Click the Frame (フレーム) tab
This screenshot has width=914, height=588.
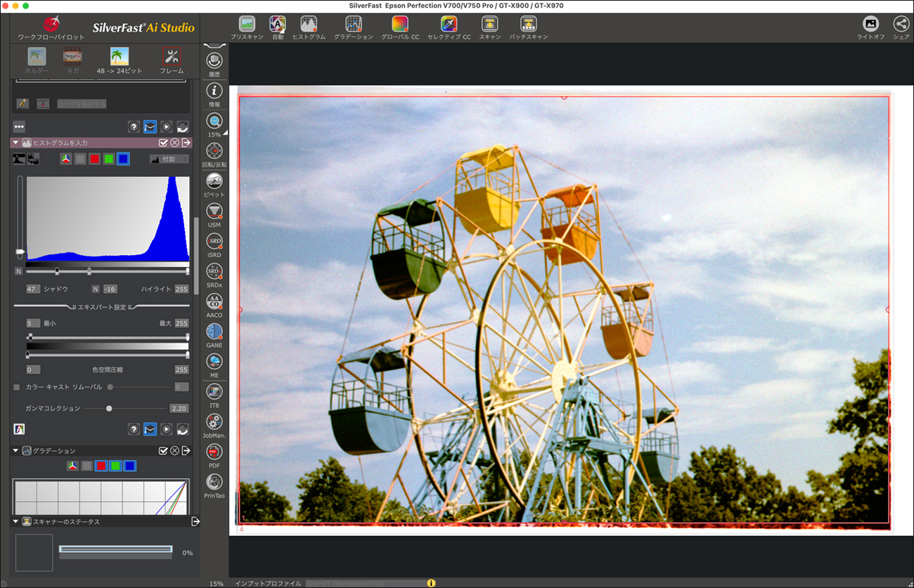click(x=172, y=57)
